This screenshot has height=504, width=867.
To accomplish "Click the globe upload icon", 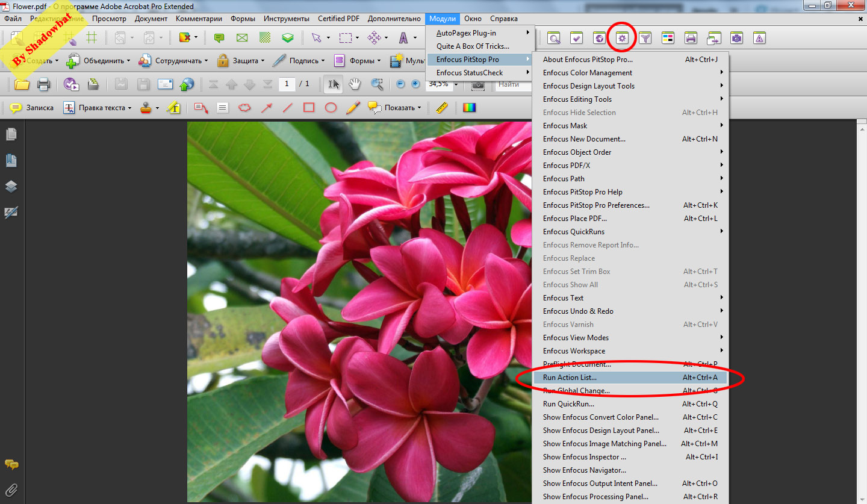I will (x=187, y=84).
